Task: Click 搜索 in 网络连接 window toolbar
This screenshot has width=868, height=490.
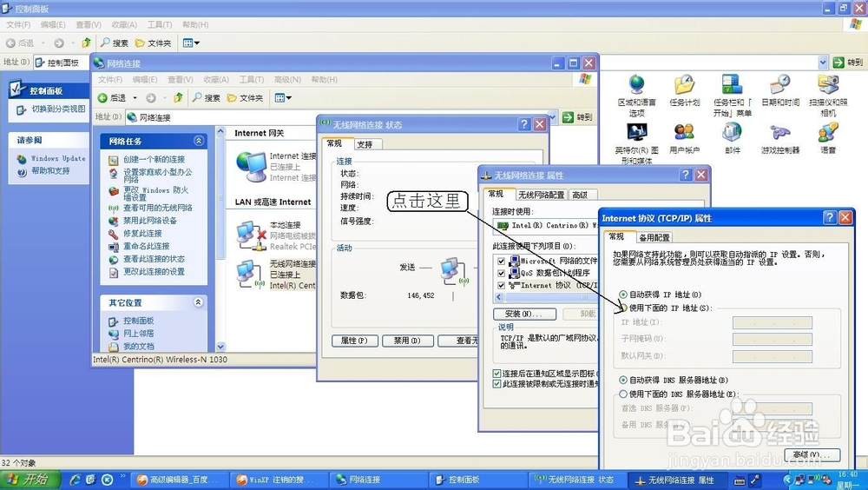Action: 207,97
